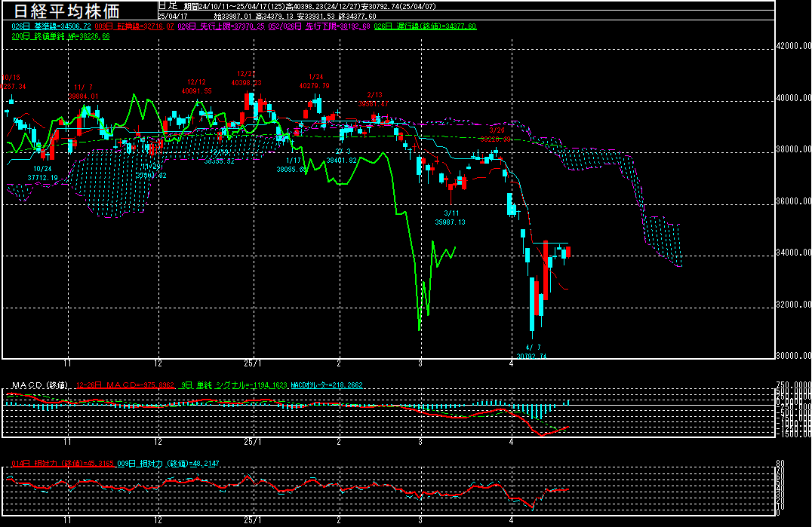Click the 4/7 low annotation 30792.74

coord(532,351)
